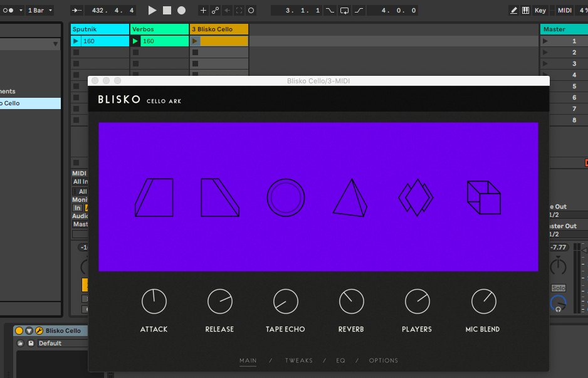This screenshot has height=378, width=588.
Task: Select the cube shape in Blisko
Action: 484,197
